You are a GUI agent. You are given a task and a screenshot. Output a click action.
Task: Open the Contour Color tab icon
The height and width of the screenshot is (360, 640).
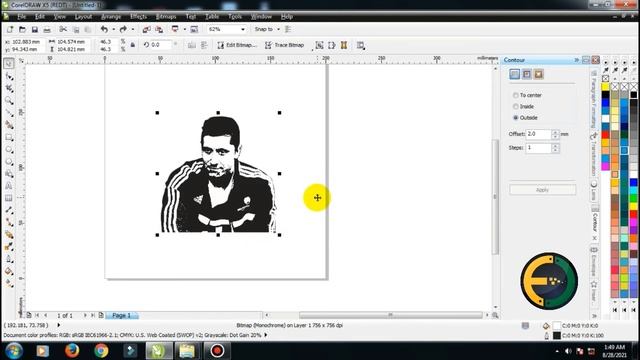pos(527,74)
